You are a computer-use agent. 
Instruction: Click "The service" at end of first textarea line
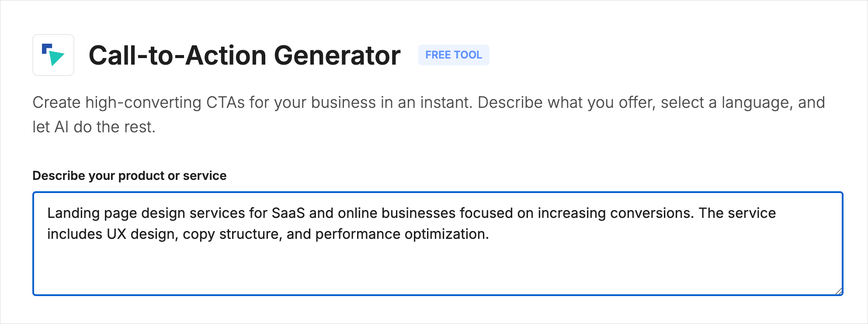pos(737,213)
